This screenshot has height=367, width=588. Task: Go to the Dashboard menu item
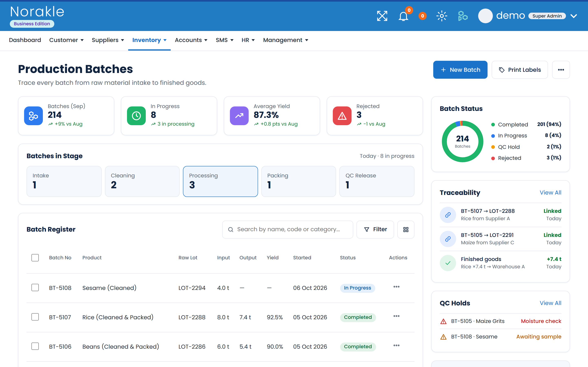pyautogui.click(x=25, y=40)
